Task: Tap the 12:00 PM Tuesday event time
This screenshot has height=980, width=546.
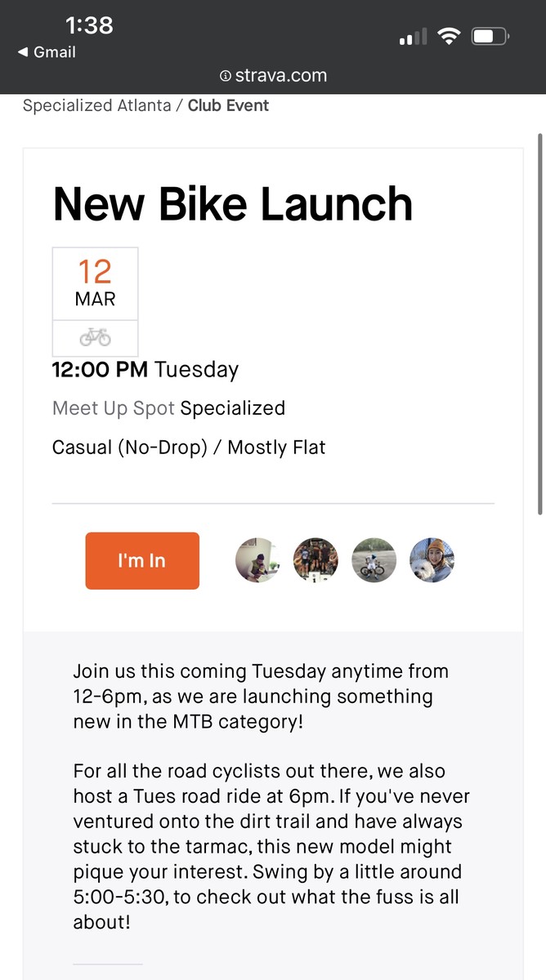Action: point(145,370)
